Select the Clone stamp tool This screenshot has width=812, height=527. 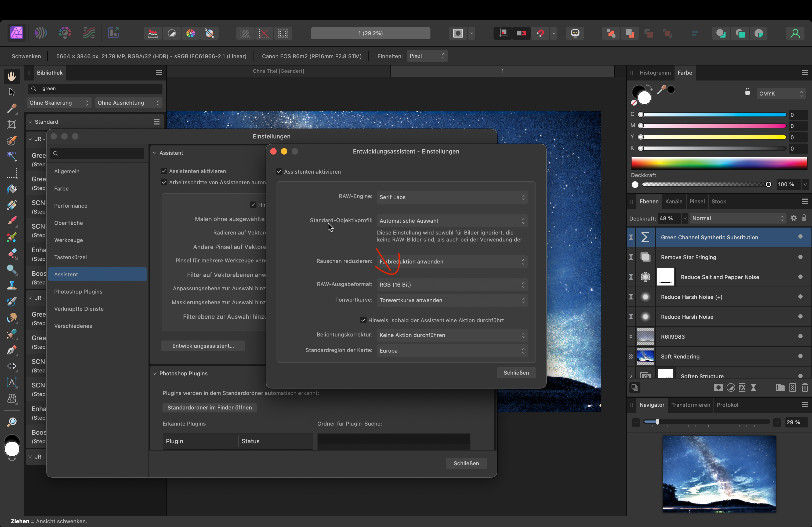click(x=12, y=285)
